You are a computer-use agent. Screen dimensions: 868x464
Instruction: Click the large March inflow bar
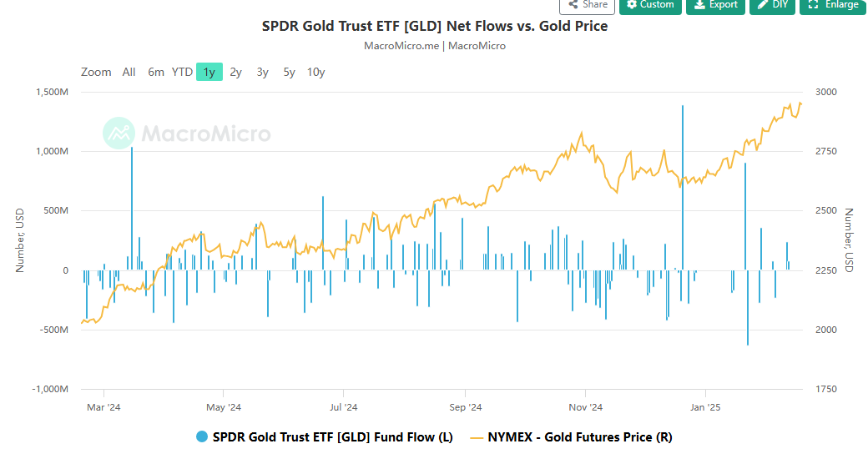coord(132,209)
